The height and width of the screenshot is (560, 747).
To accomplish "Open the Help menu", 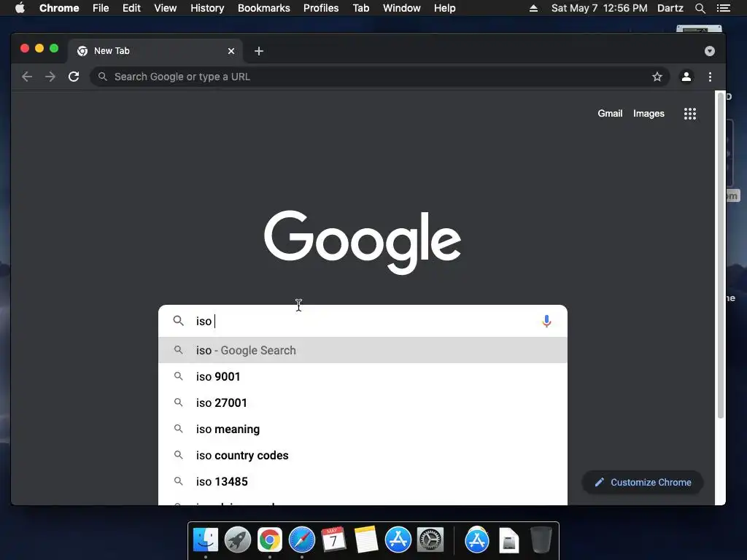I will pos(444,8).
